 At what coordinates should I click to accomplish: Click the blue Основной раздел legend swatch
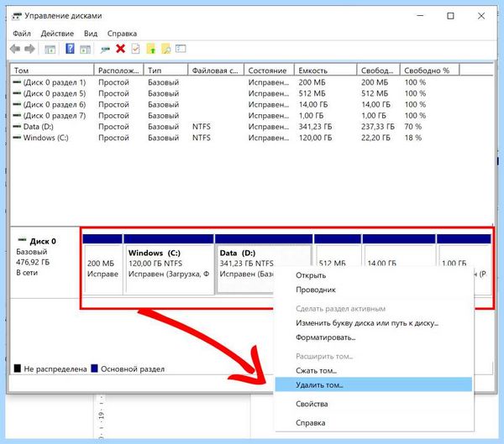94,368
